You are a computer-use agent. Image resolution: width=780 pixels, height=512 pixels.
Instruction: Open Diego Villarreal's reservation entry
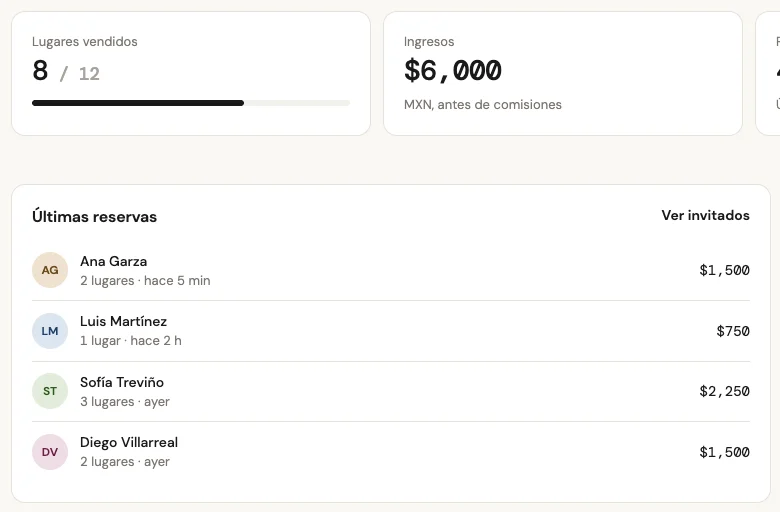pyautogui.click(x=390, y=452)
